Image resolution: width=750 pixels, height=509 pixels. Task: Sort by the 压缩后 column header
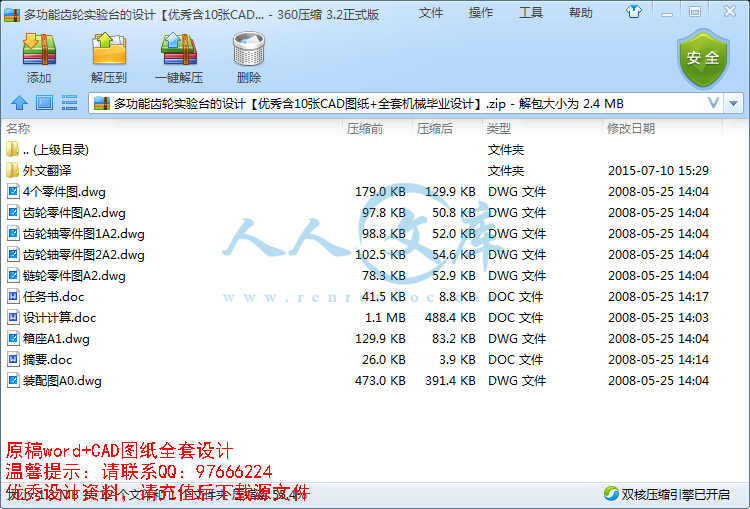(x=435, y=128)
